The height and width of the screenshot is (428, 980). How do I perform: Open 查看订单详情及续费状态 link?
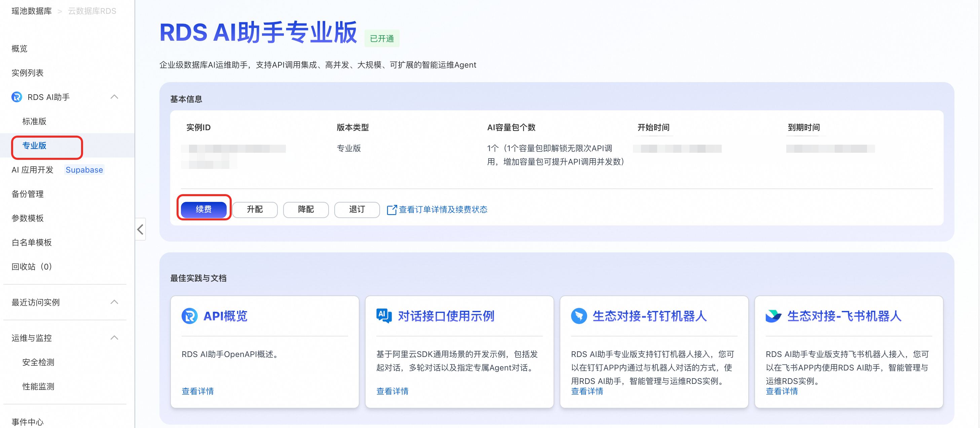click(443, 209)
